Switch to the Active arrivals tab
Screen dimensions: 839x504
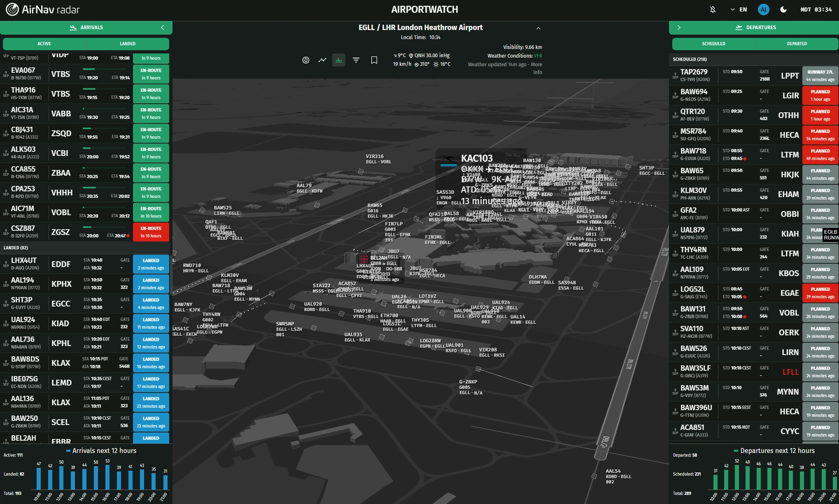coord(44,44)
